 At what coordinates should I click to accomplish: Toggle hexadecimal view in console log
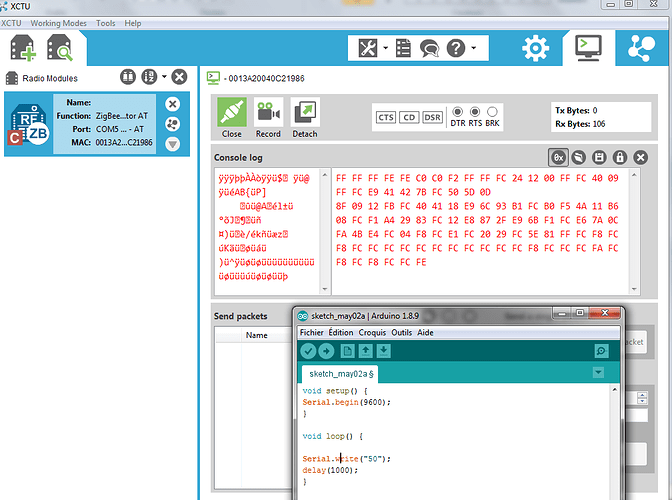[558, 158]
